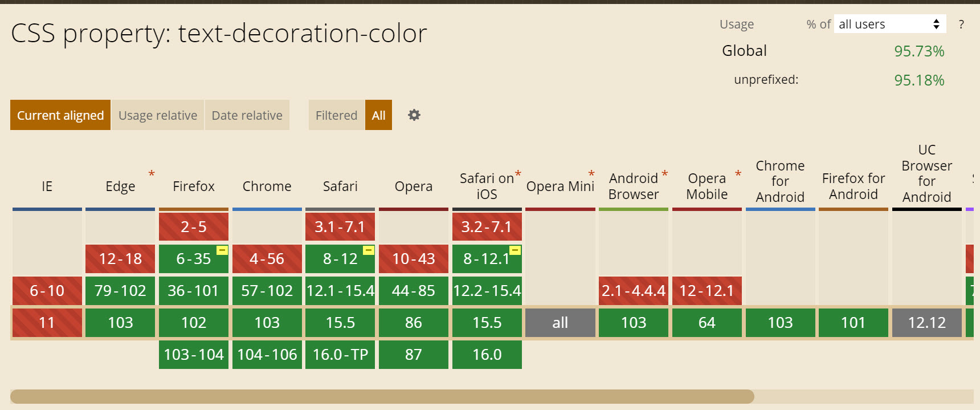Click the Chrome column header
980x410 pixels.
[267, 186]
